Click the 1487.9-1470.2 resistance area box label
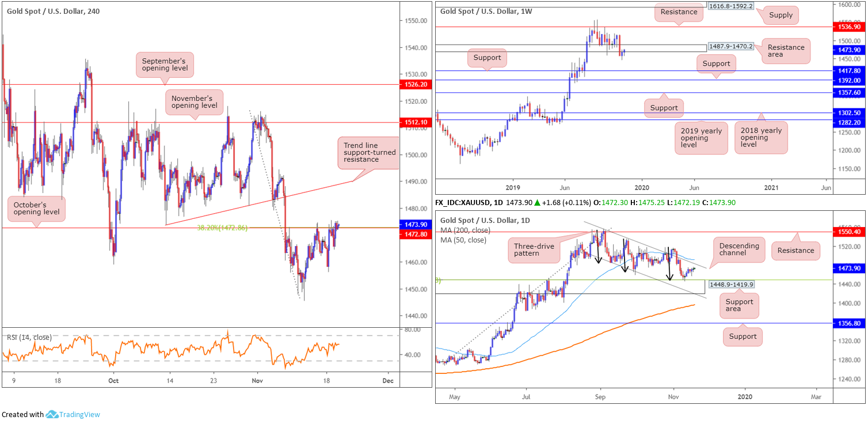The height and width of the screenshot is (424, 868). [729, 46]
